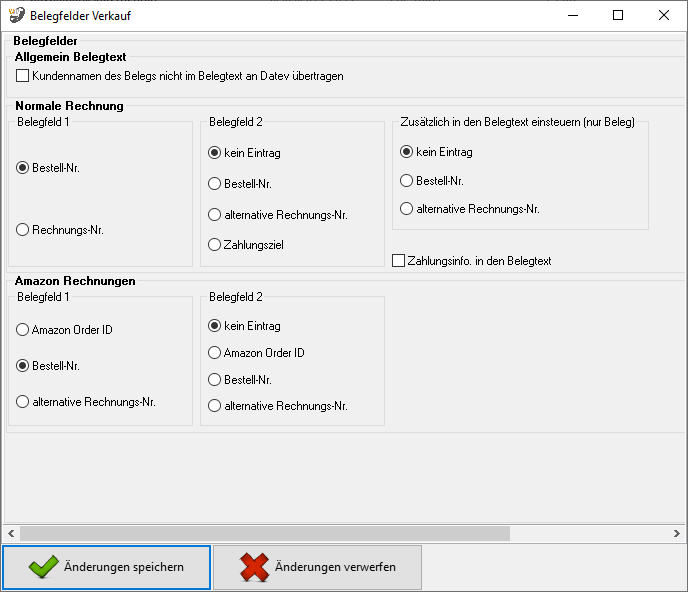Maximize the Belegfelder Verkauf window
This screenshot has width=688, height=592.
pyautogui.click(x=618, y=15)
